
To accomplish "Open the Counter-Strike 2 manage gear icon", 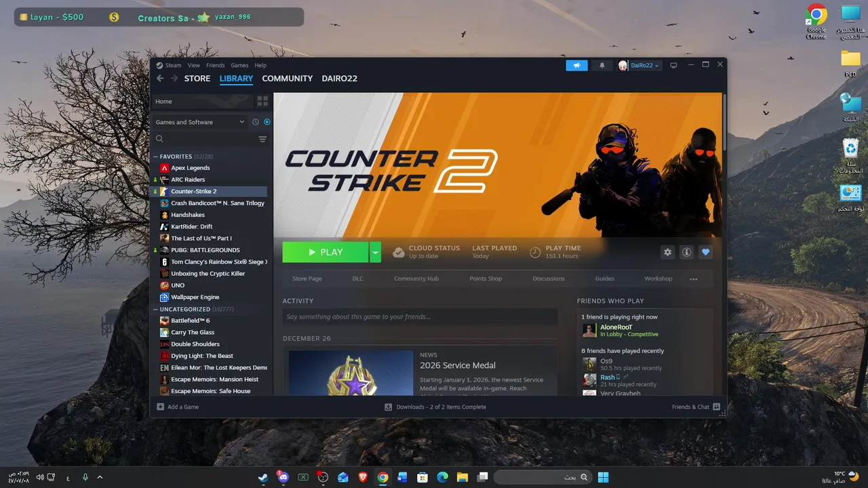I will click(x=668, y=252).
